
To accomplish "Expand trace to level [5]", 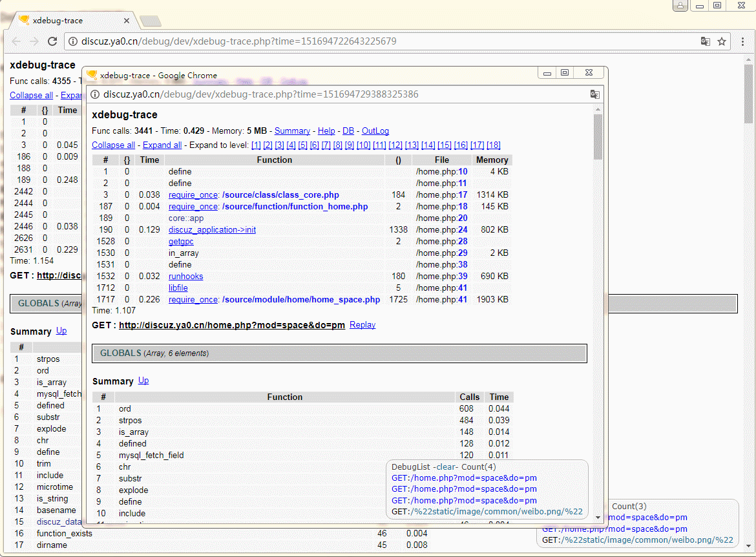I will 303,145.
